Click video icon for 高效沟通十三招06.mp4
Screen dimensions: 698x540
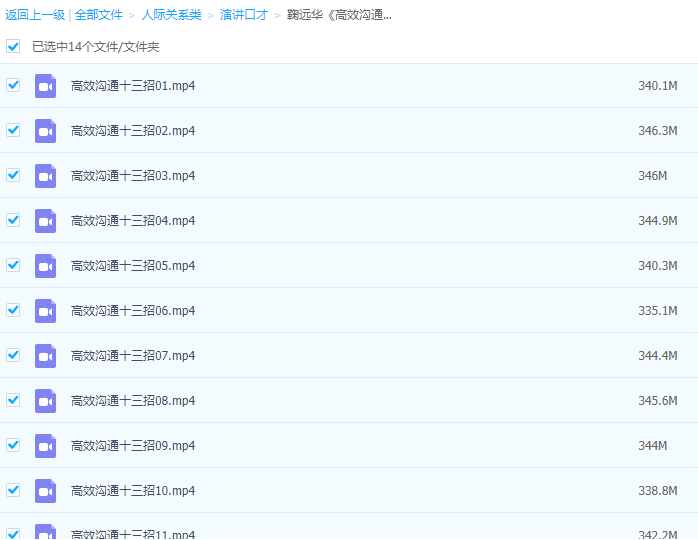[x=45, y=311]
